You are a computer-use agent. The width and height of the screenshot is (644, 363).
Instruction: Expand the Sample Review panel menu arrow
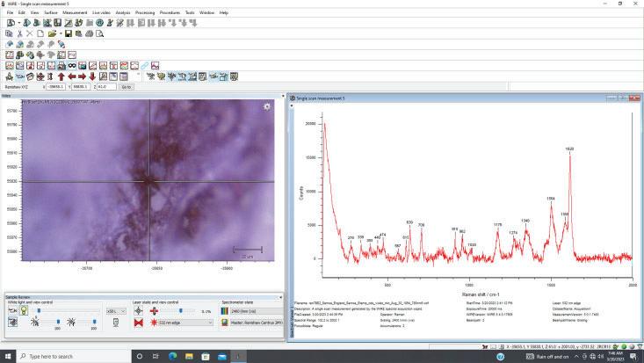click(x=281, y=297)
